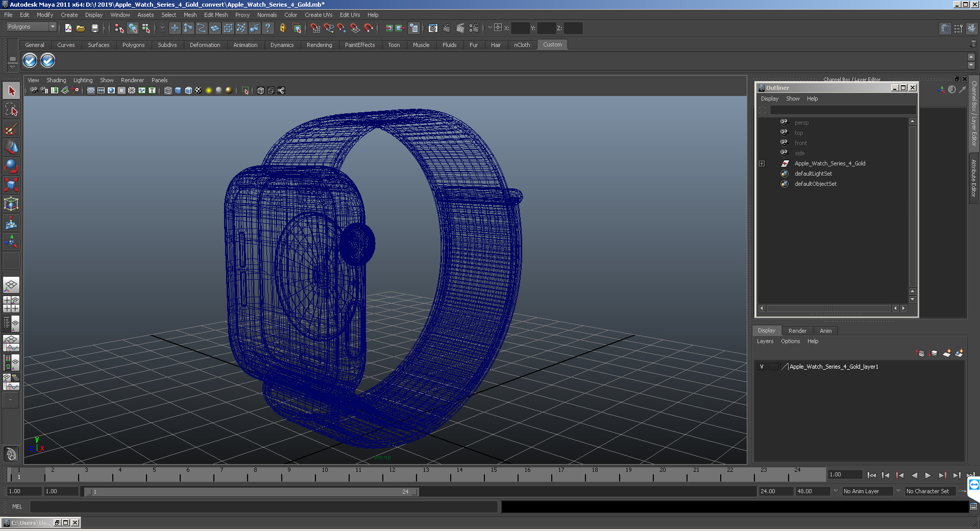Click the Outliner search text field
The image size is (980, 531).
(x=842, y=110)
